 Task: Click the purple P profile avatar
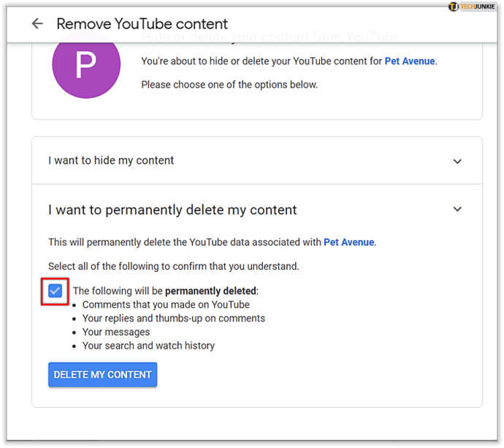[x=86, y=65]
